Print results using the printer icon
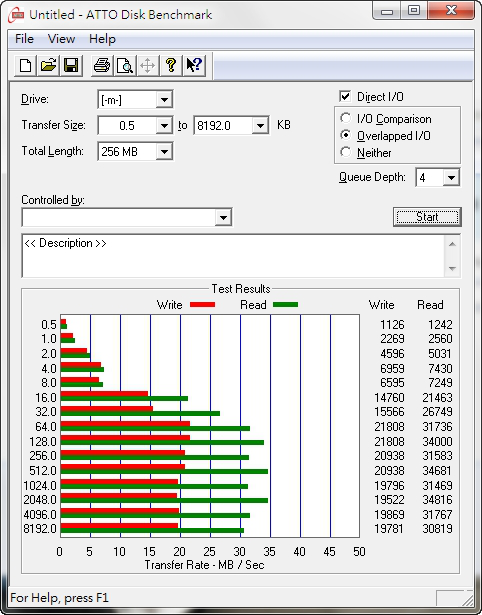Image resolution: width=482 pixels, height=615 pixels. click(x=102, y=65)
